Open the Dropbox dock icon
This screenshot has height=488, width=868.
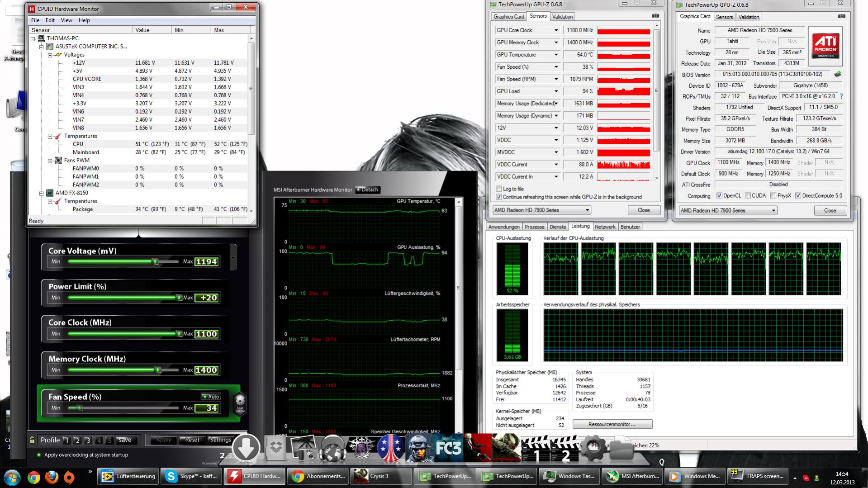(x=275, y=449)
